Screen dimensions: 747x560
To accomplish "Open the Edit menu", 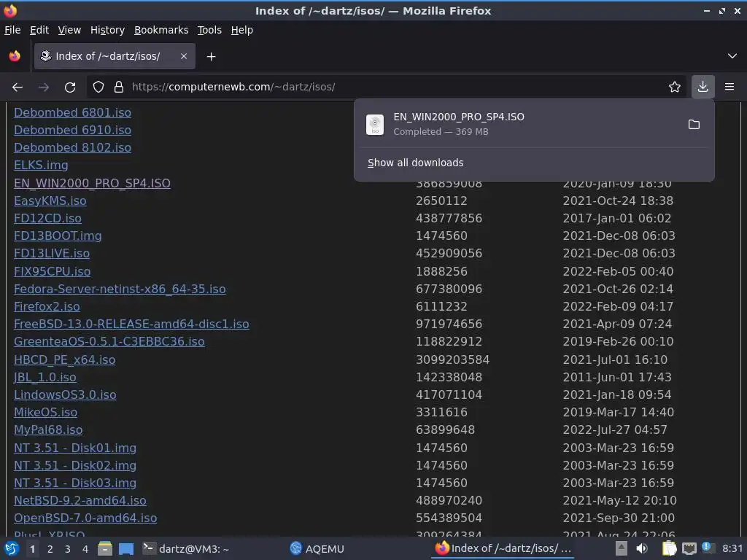I will pyautogui.click(x=39, y=30).
